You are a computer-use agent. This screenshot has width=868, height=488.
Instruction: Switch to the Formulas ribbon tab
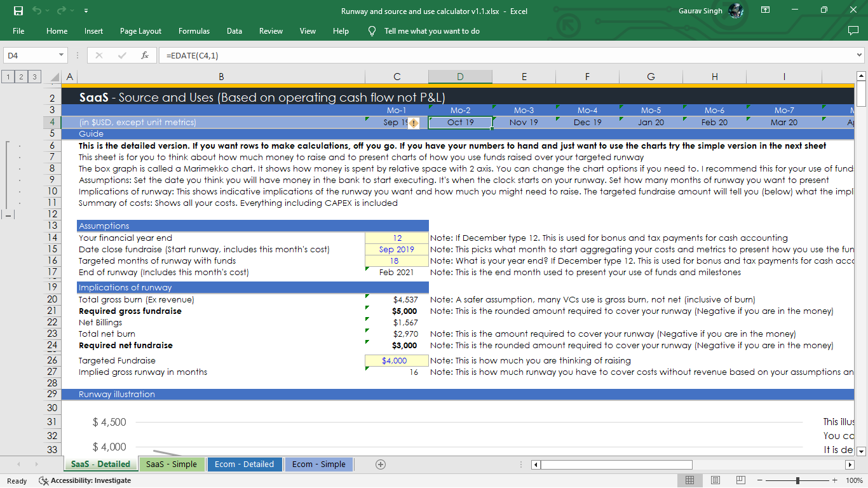(194, 30)
